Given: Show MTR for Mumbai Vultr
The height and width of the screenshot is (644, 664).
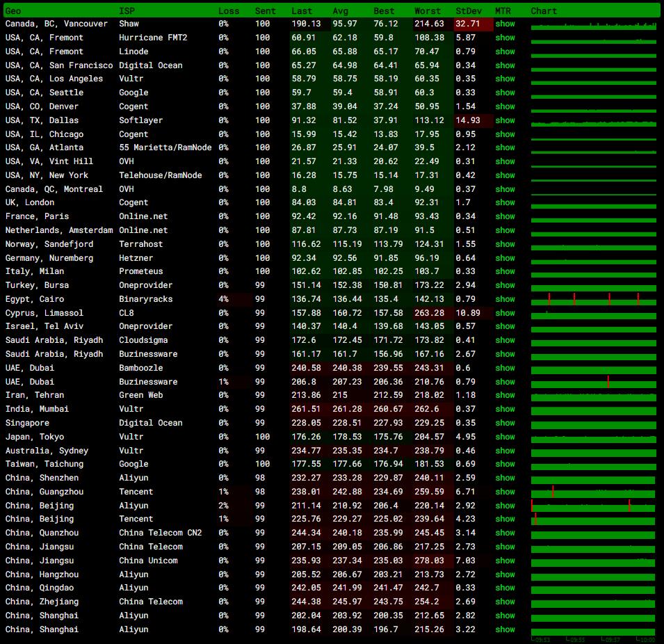Looking at the screenshot, I should (505, 409).
